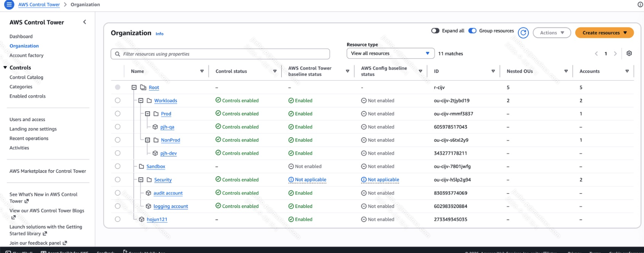Go to Dashboard in sidebar
644x253 pixels.
coord(21,36)
